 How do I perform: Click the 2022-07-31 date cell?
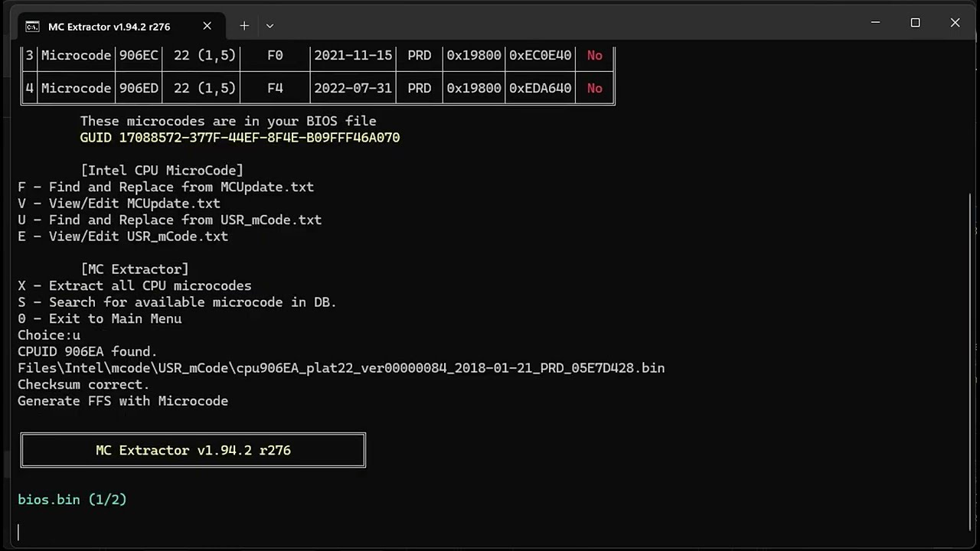click(x=353, y=88)
